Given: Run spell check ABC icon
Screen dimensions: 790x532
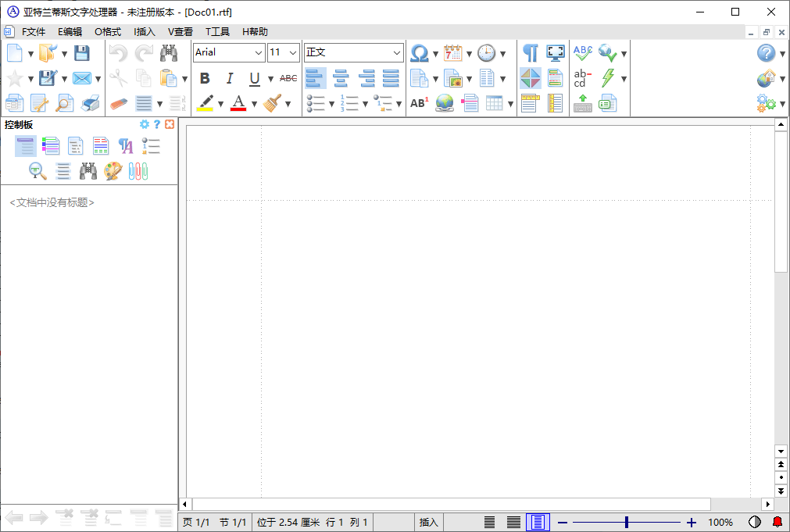Looking at the screenshot, I should 583,53.
